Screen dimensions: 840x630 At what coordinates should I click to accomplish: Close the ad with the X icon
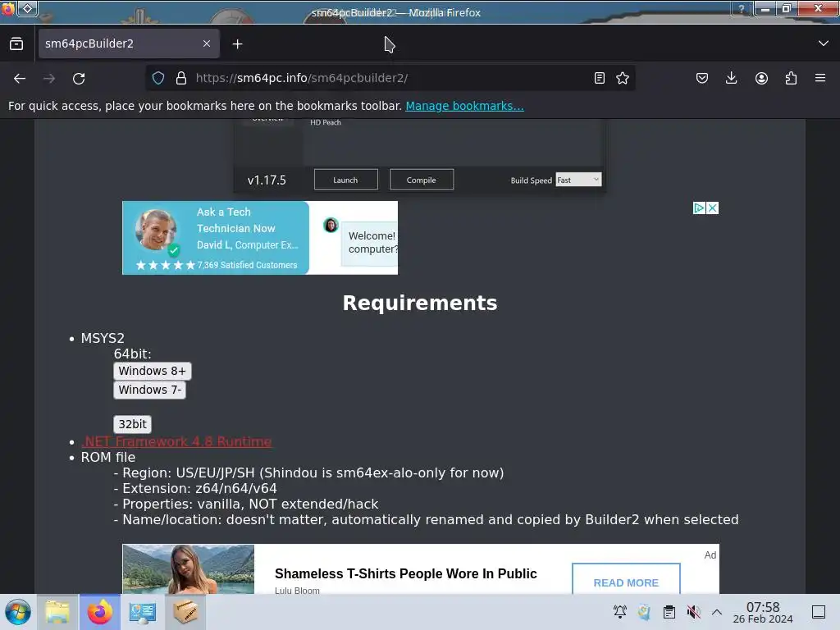click(x=712, y=208)
